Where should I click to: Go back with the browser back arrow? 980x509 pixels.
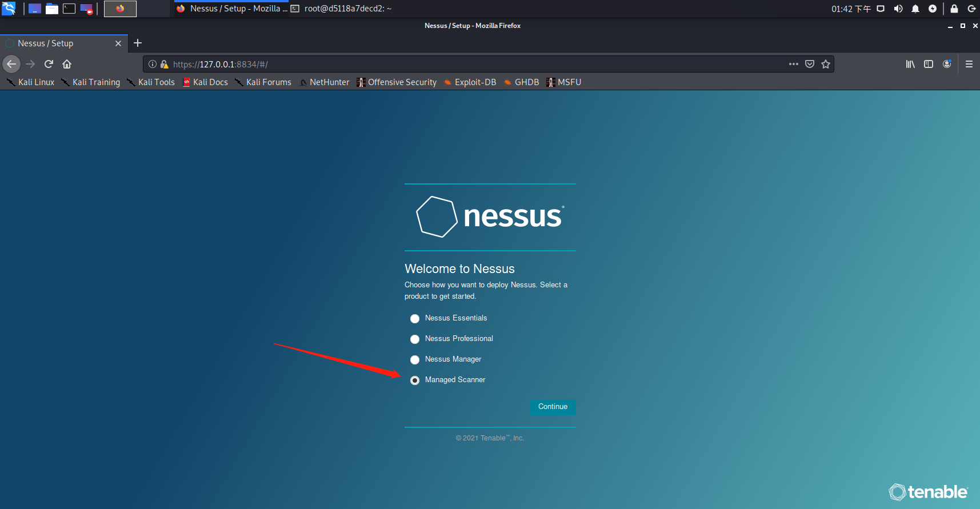pyautogui.click(x=11, y=64)
